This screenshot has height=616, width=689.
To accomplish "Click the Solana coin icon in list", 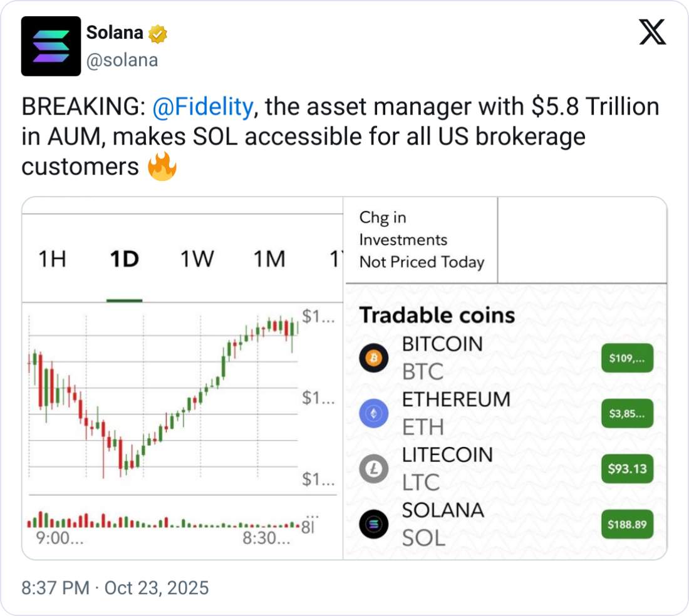I will (374, 524).
